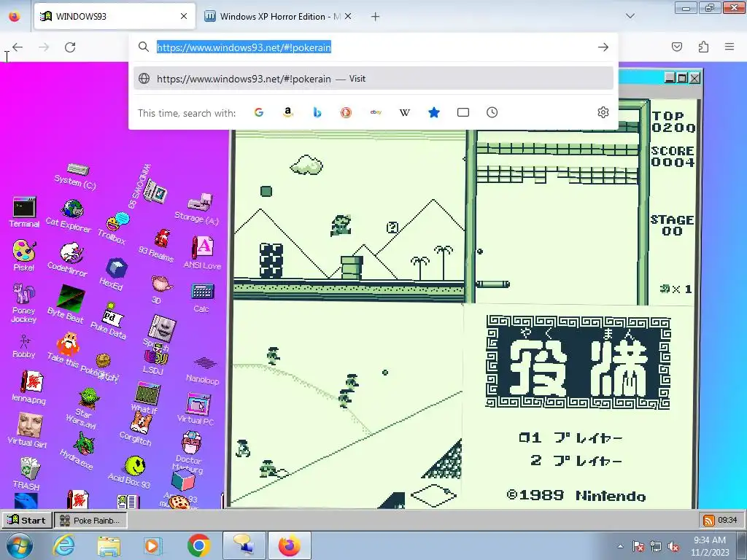The image size is (747, 560).
Task: Go back to previous page
Action: click(18, 47)
